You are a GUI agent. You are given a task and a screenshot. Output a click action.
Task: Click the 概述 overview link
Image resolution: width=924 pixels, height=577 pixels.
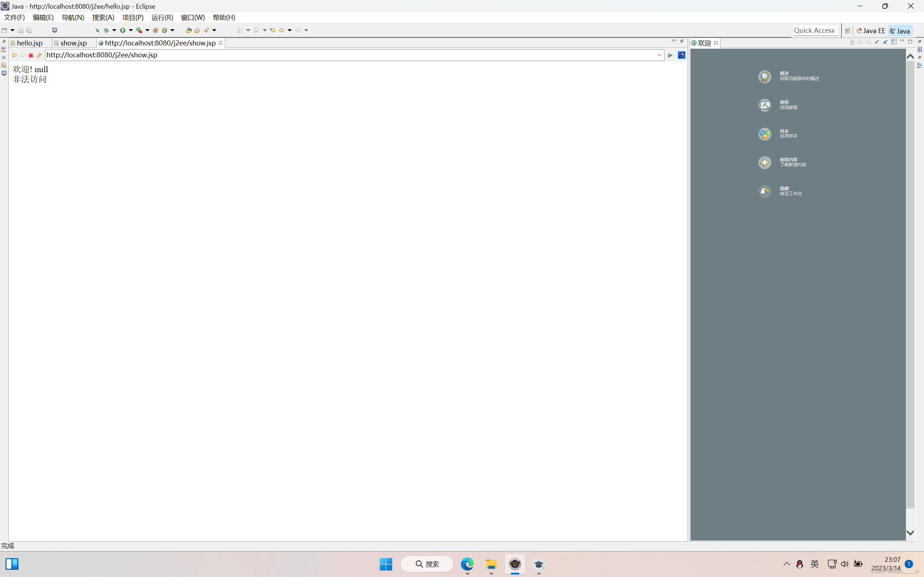[784, 73]
